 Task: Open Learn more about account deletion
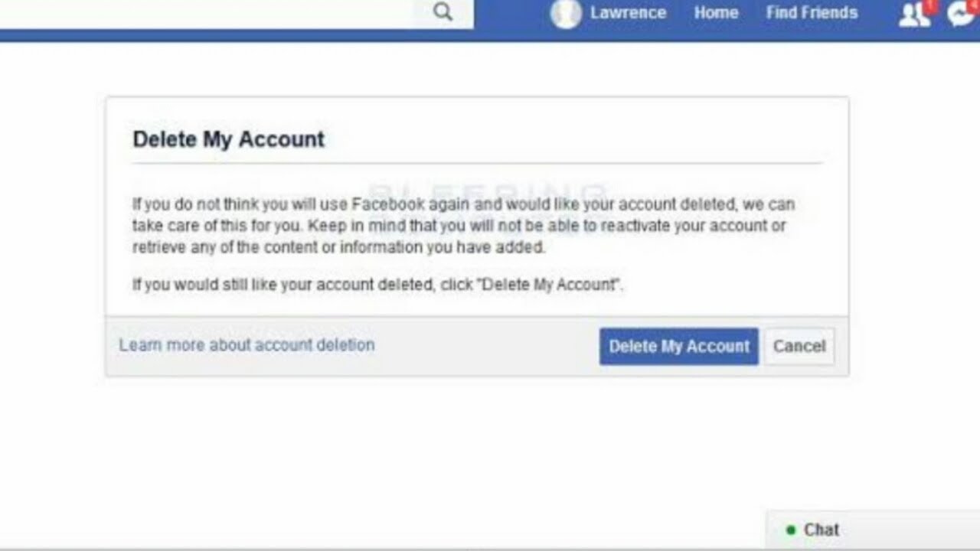pyautogui.click(x=247, y=345)
